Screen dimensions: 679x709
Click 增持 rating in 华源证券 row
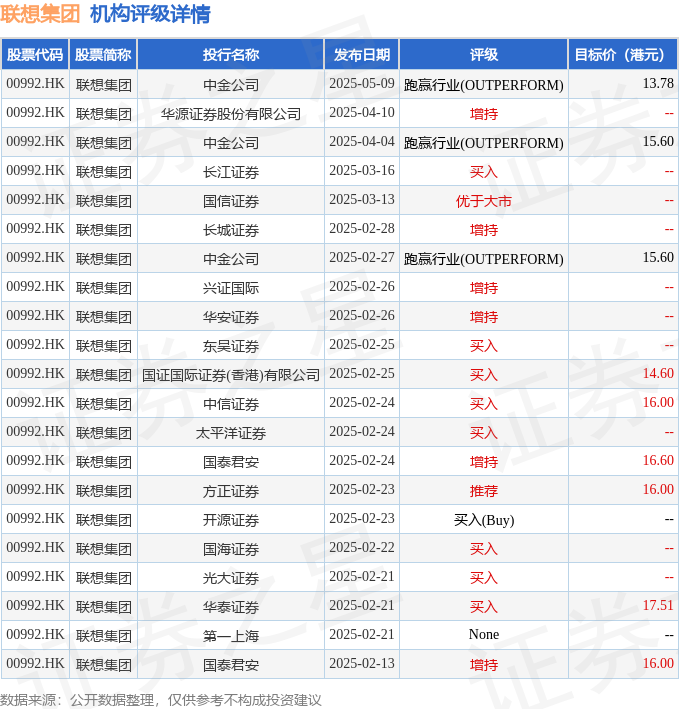pos(484,113)
